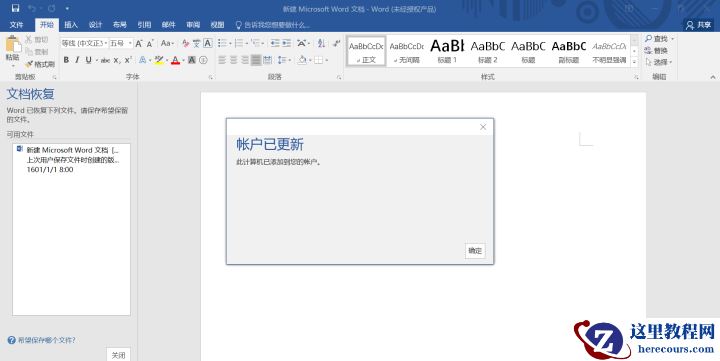720x361 pixels.
Task: Switch to the 视图 View tab
Action: (217, 25)
